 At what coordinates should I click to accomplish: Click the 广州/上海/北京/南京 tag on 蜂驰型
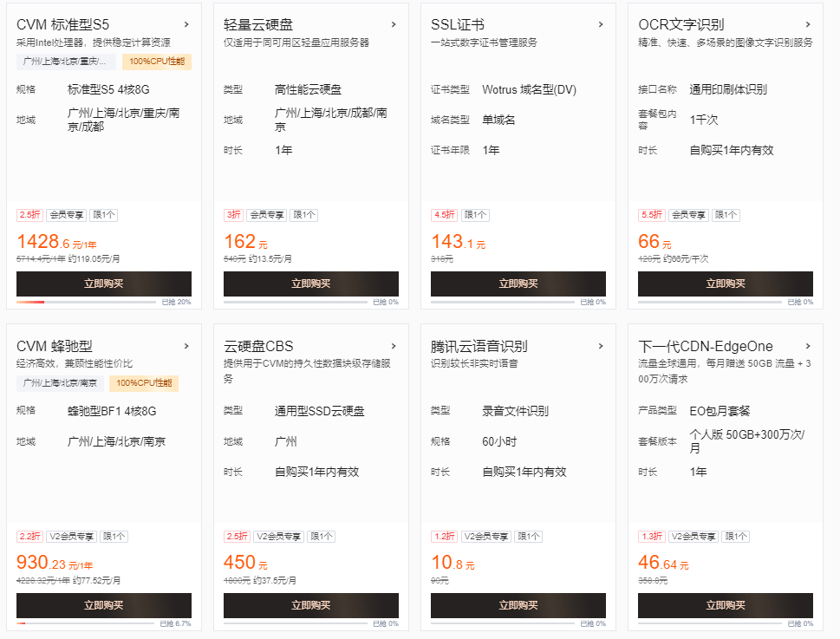point(60,383)
